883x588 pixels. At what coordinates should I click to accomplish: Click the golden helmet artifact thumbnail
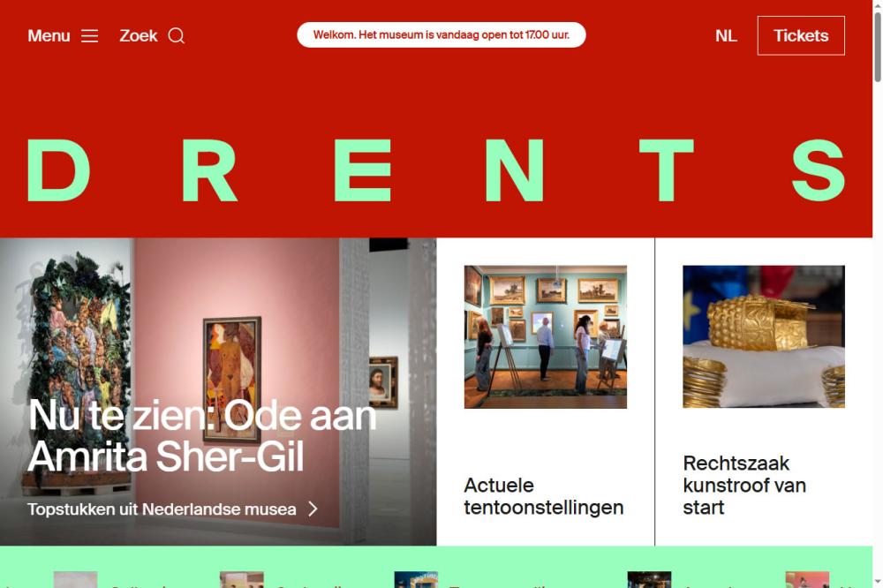[x=764, y=336]
